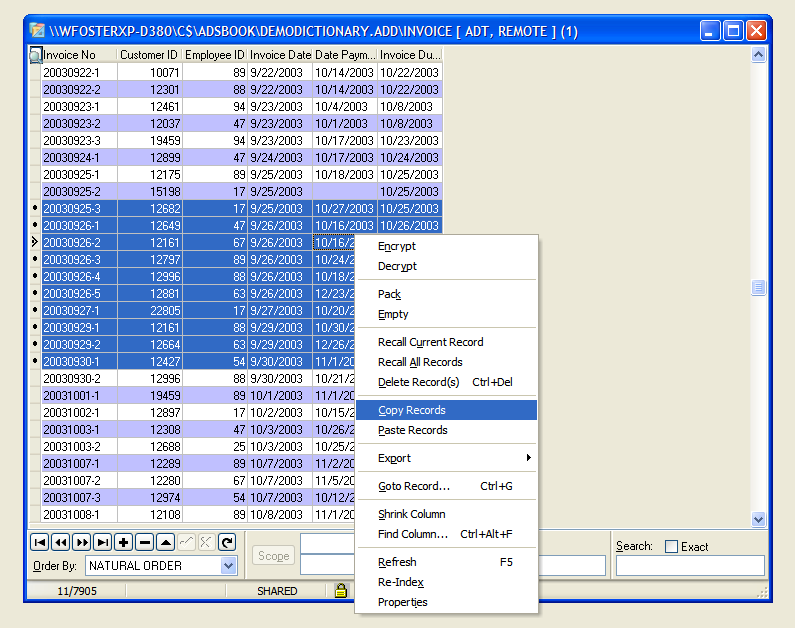Screen dimensions: 795x628
Task: Choose Goto Record... menu entry
Action: [x=447, y=486]
